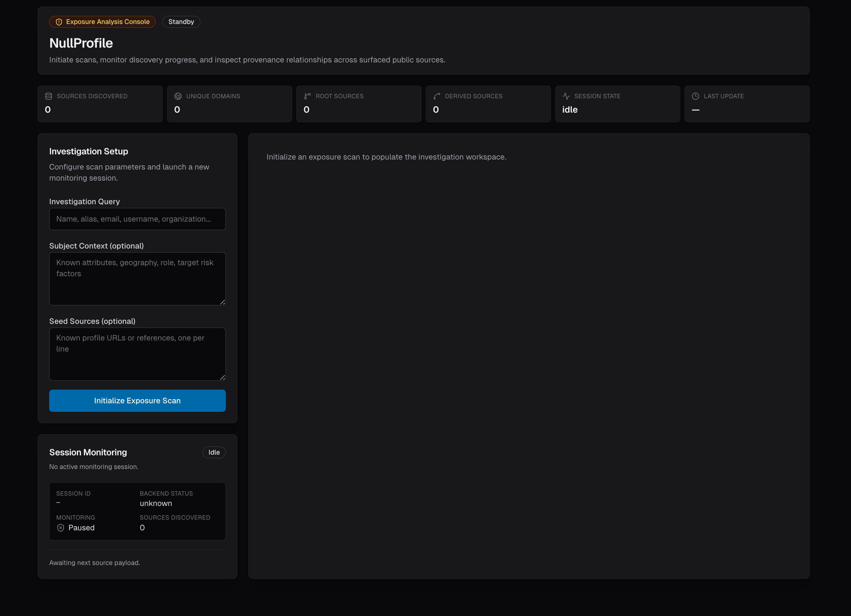This screenshot has height=616, width=851.
Task: Click the Backend Status unknown value
Action: point(156,503)
